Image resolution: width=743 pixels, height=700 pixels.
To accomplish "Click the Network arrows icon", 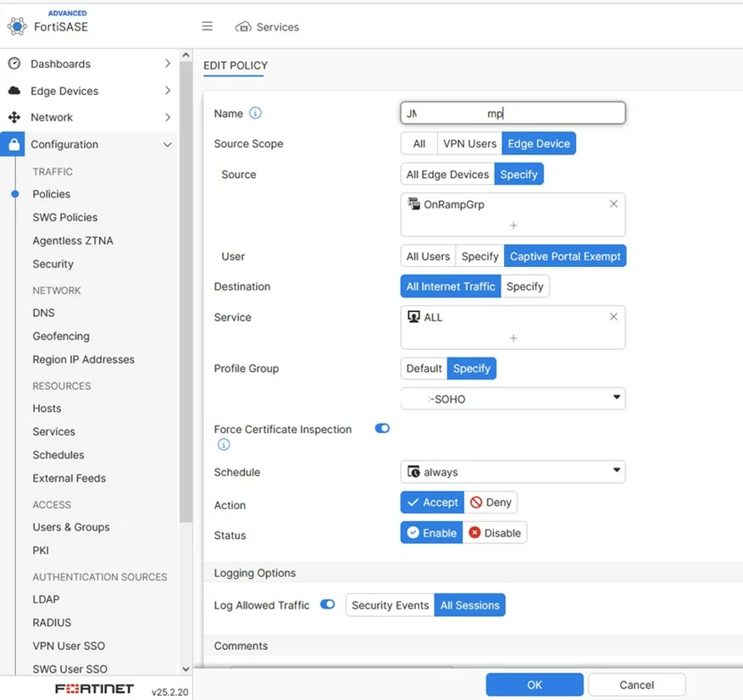I will (14, 117).
